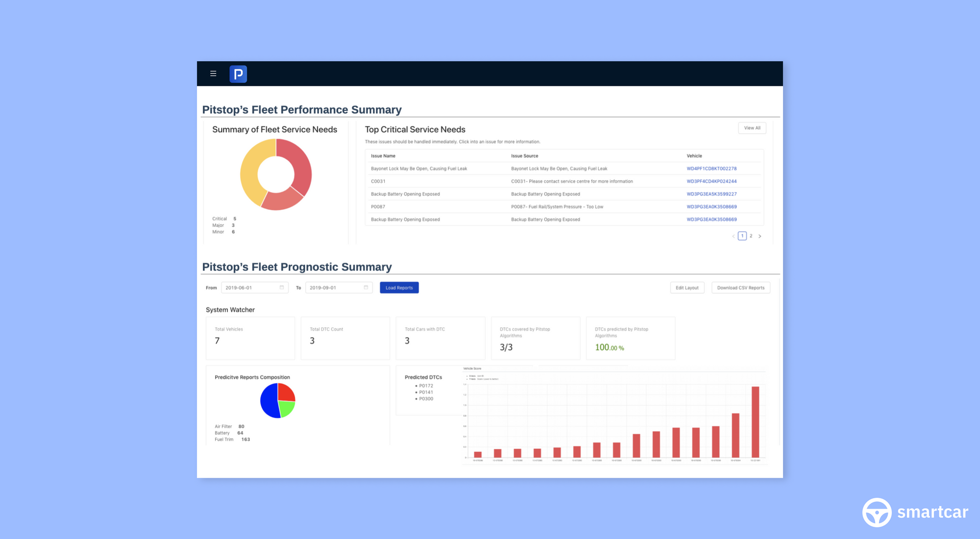
Task: Open the P0087 issue row
Action: click(x=378, y=207)
